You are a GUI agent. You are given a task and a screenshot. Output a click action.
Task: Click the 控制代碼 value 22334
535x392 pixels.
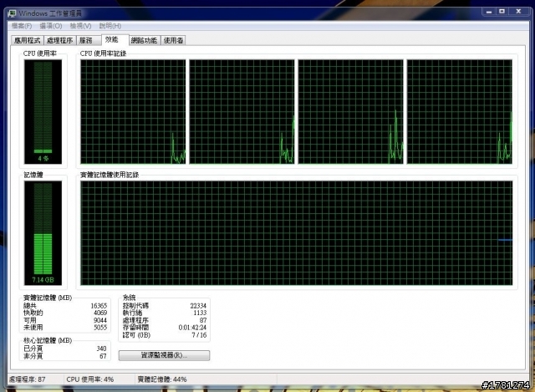click(198, 306)
